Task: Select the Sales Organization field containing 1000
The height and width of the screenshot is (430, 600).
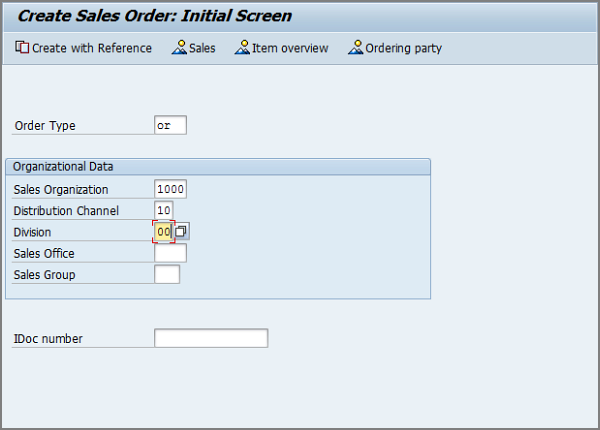Action: [171, 190]
